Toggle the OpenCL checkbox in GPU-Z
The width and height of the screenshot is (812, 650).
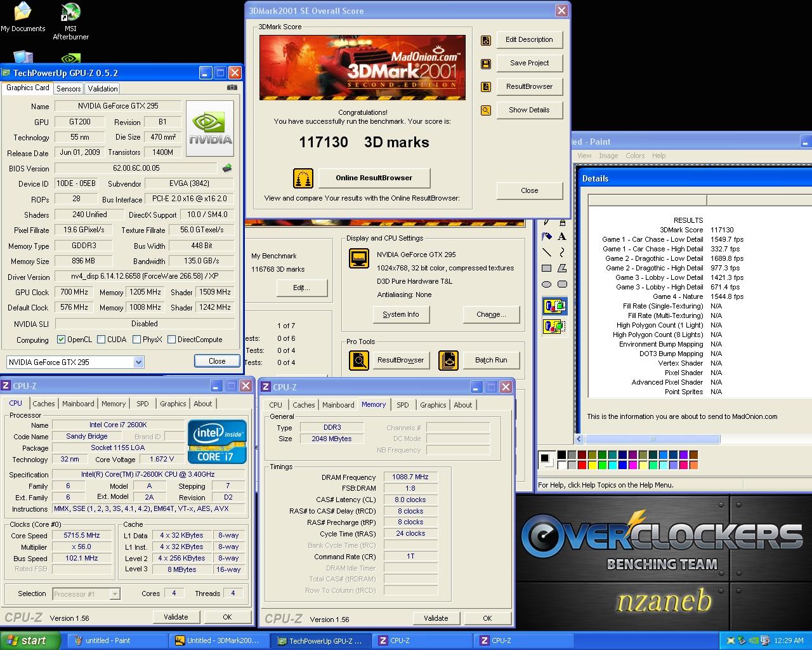point(61,340)
